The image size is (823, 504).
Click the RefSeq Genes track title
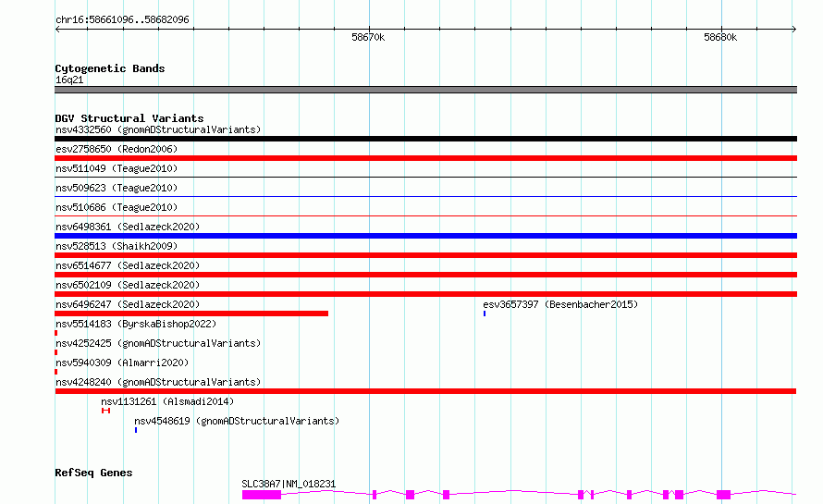[93, 473]
